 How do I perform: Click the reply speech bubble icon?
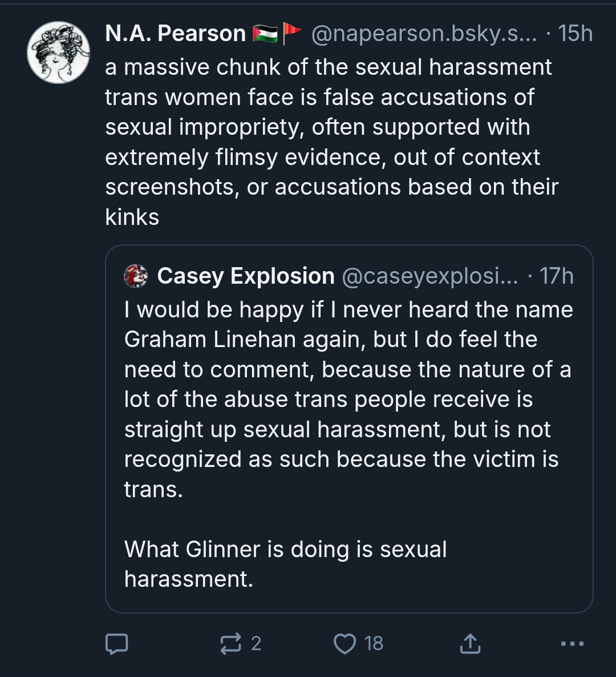coord(116,644)
